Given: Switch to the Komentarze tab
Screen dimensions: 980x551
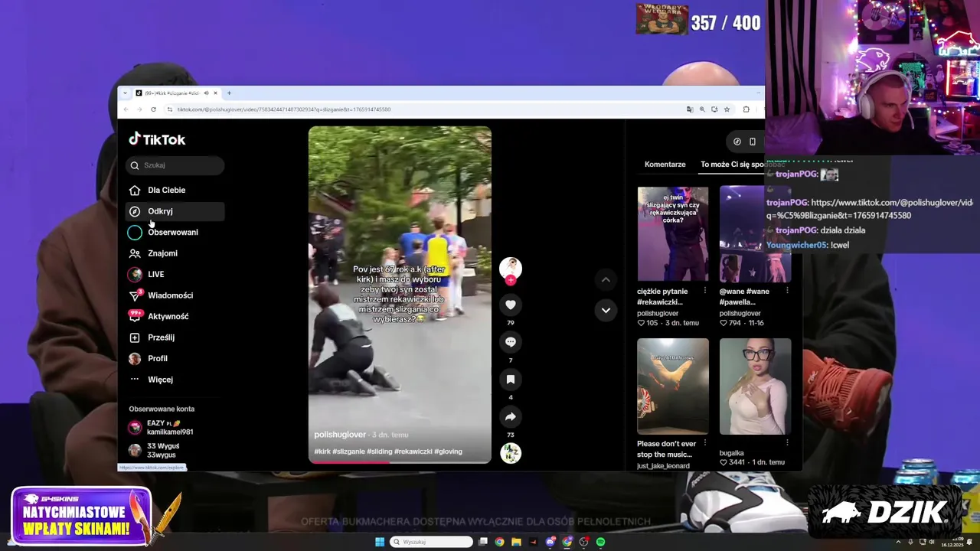Looking at the screenshot, I should click(665, 165).
